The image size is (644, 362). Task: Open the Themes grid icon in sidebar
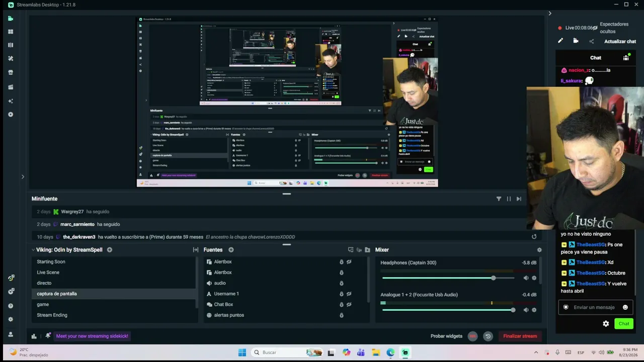11,32
